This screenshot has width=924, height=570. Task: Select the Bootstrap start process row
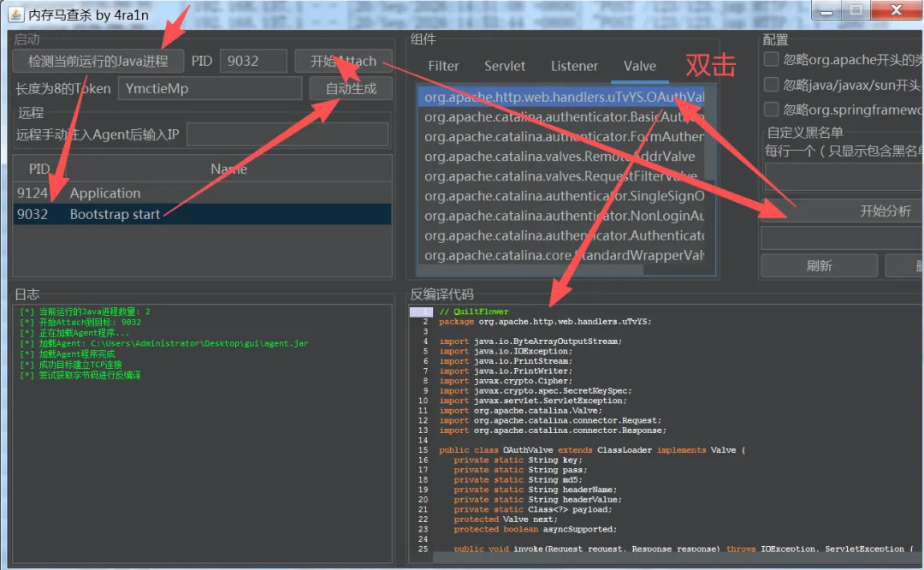pyautogui.click(x=202, y=214)
